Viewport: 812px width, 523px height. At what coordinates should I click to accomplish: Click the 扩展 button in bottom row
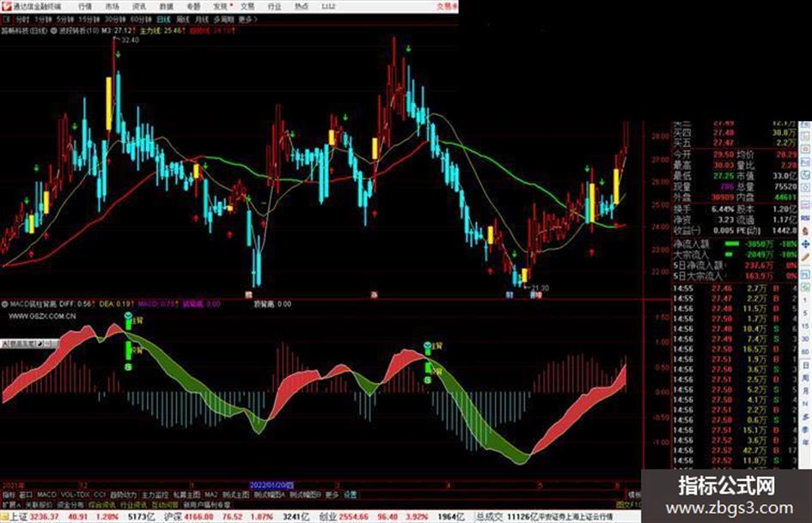tap(10, 505)
